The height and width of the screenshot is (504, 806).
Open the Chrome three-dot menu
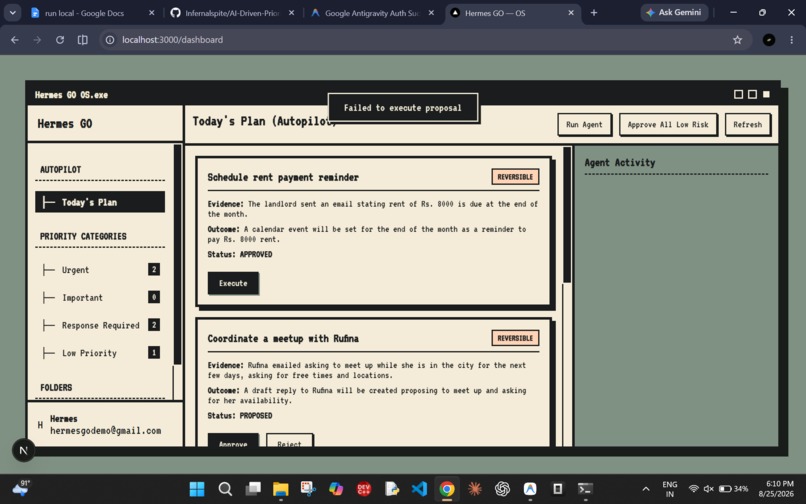tap(791, 40)
